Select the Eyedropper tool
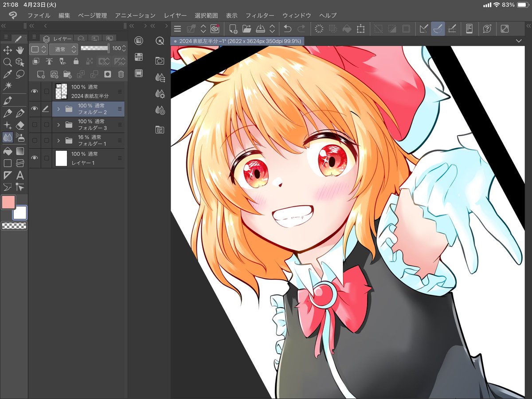The image size is (532, 399). [7, 74]
